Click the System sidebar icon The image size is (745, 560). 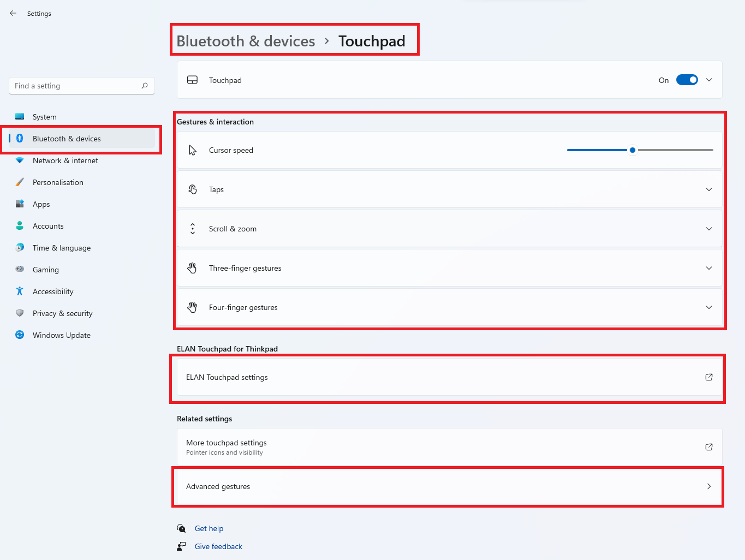[x=20, y=116]
